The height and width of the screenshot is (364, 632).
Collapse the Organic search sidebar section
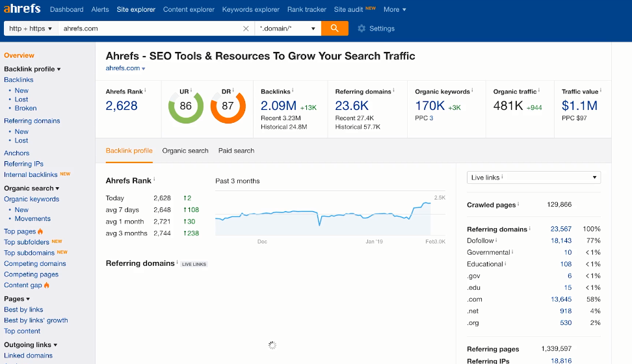click(31, 188)
